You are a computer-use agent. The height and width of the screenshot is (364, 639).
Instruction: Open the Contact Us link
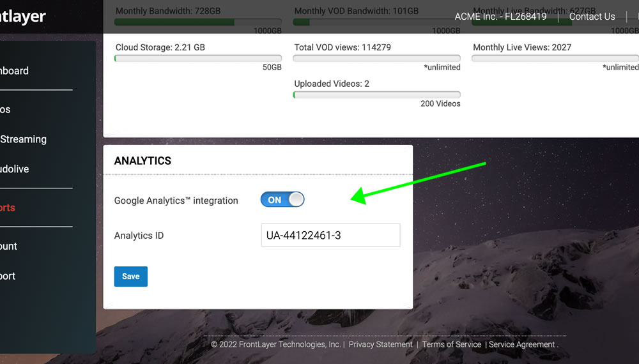point(592,17)
